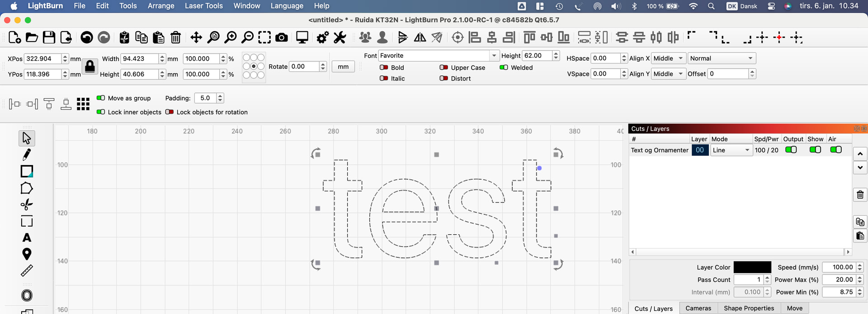Open the Align X Middle dropdown

point(668,58)
